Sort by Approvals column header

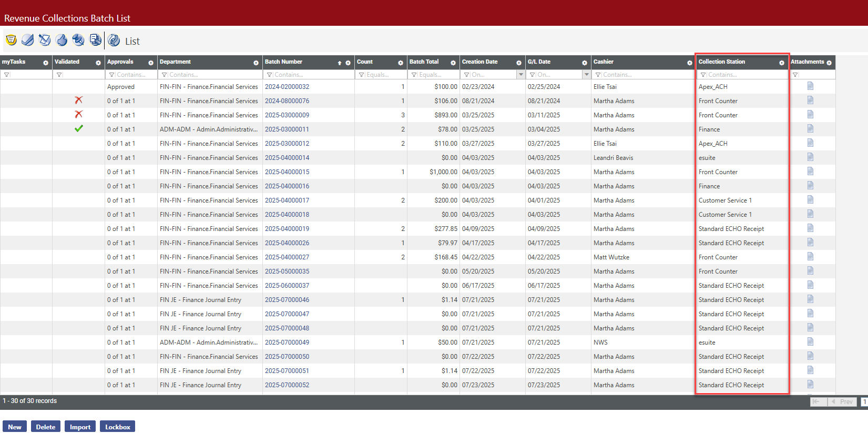(x=120, y=62)
